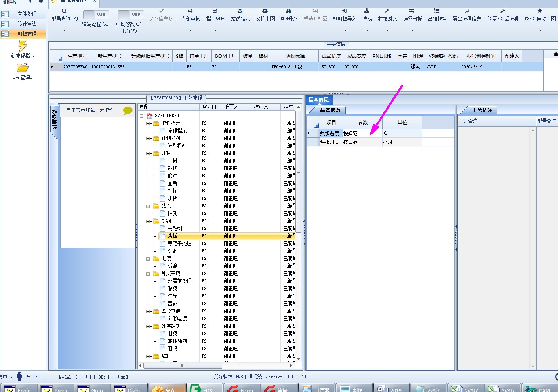Click the 编写人 column header

point(236,107)
